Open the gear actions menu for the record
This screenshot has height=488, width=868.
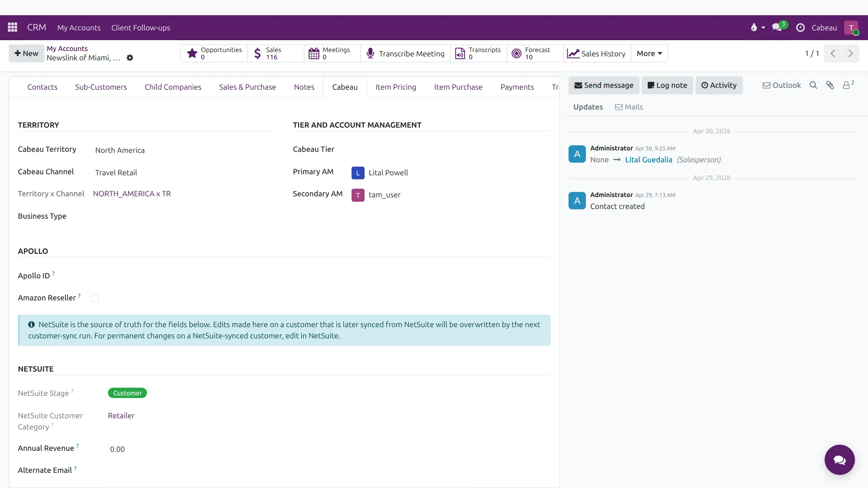(x=130, y=58)
